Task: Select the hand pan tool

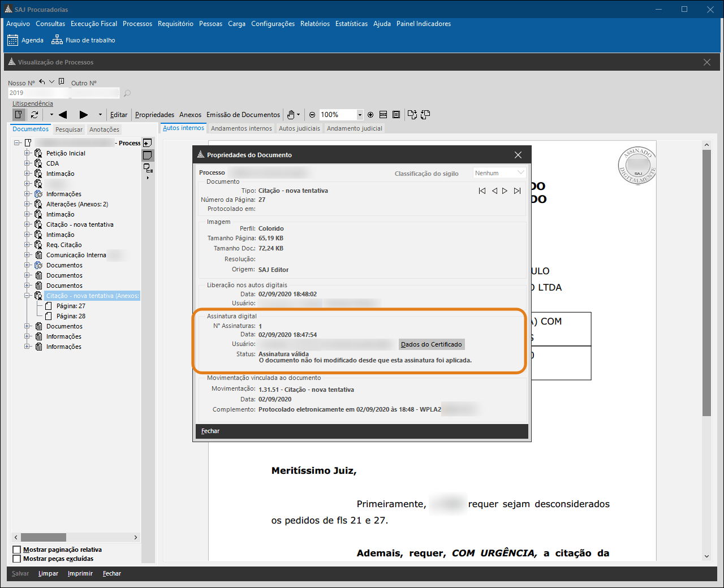Action: pyautogui.click(x=291, y=115)
